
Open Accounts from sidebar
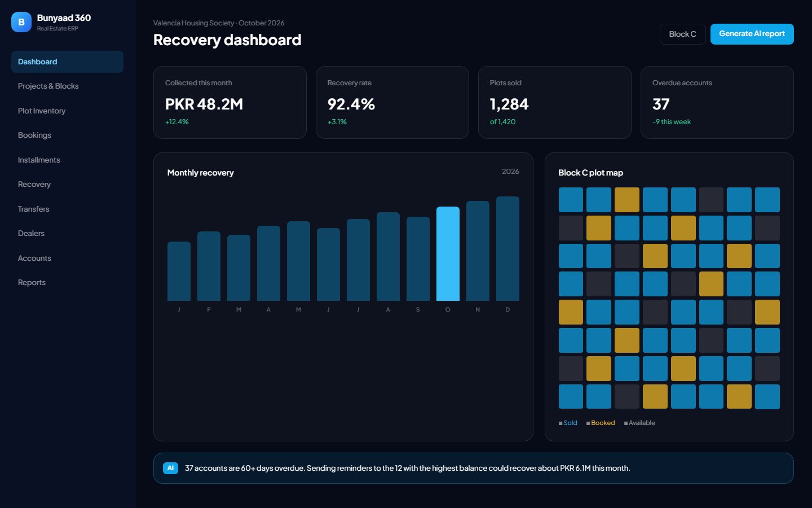pyautogui.click(x=67, y=258)
